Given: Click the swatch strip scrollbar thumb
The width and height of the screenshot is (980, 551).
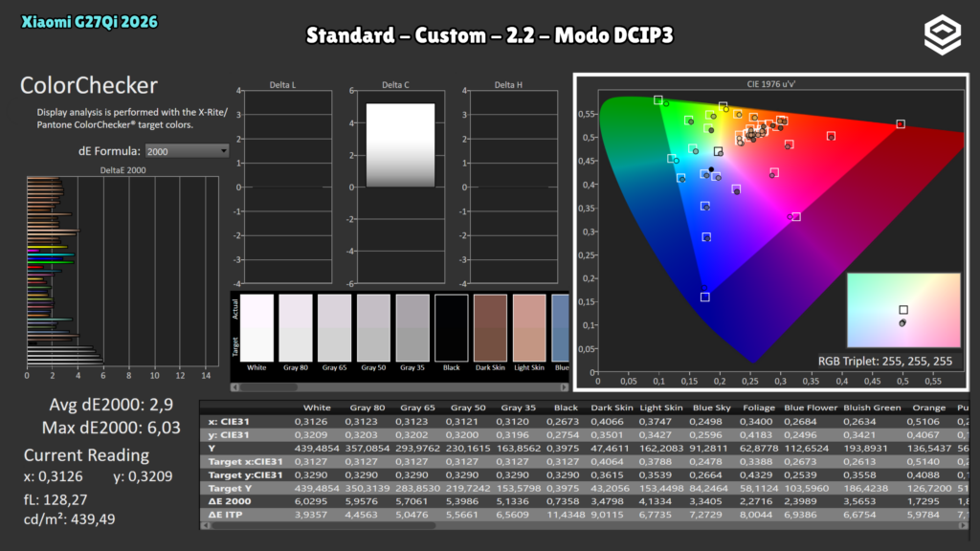Looking at the screenshot, I should 268,387.
